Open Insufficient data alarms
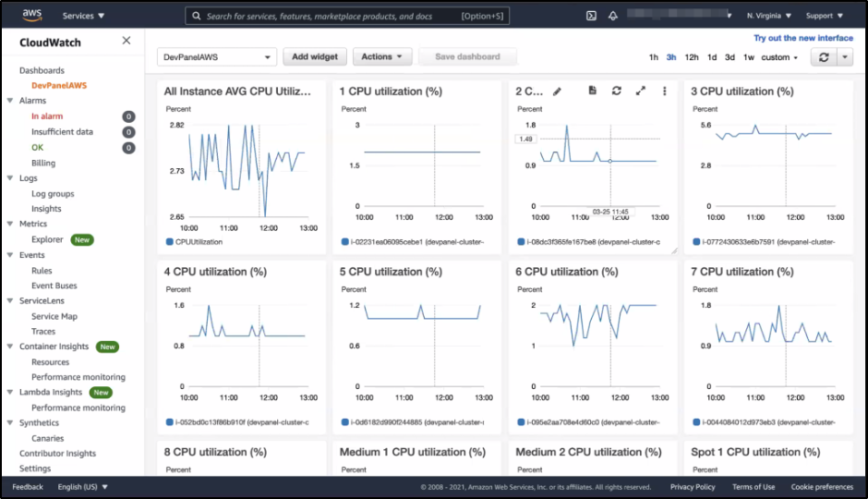 point(62,132)
